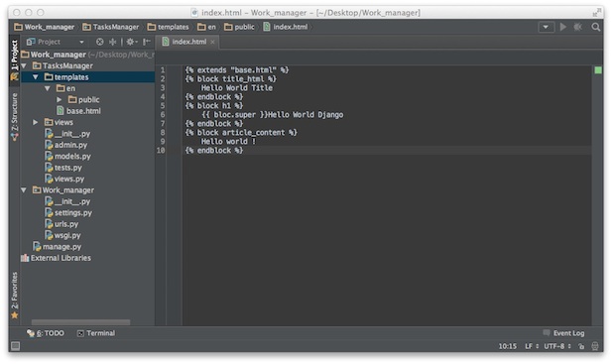
Task: Toggle the full screen arrows in title bar
Action: click(x=597, y=13)
